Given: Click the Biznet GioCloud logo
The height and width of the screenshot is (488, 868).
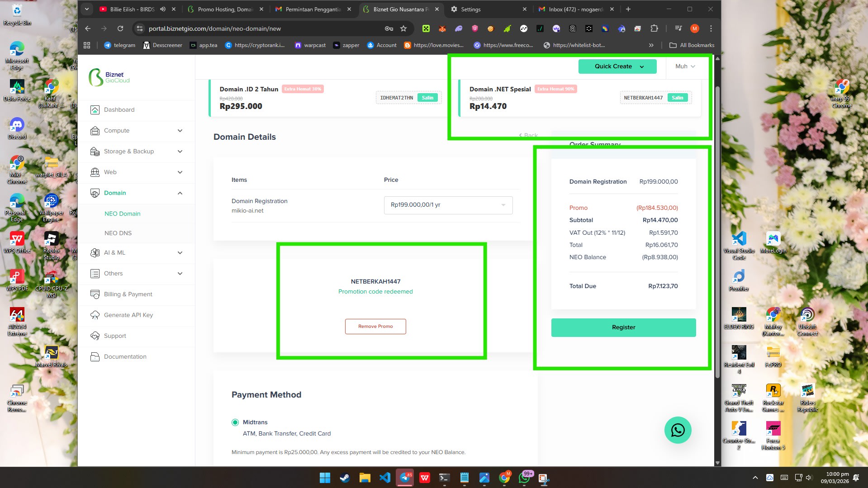Looking at the screenshot, I should [x=109, y=77].
